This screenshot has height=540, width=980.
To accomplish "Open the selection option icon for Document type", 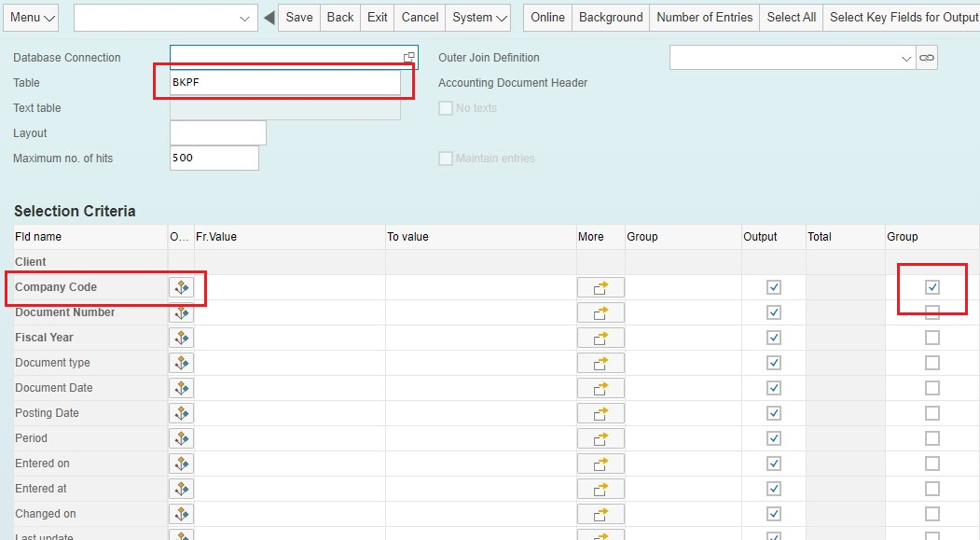I will (x=181, y=363).
